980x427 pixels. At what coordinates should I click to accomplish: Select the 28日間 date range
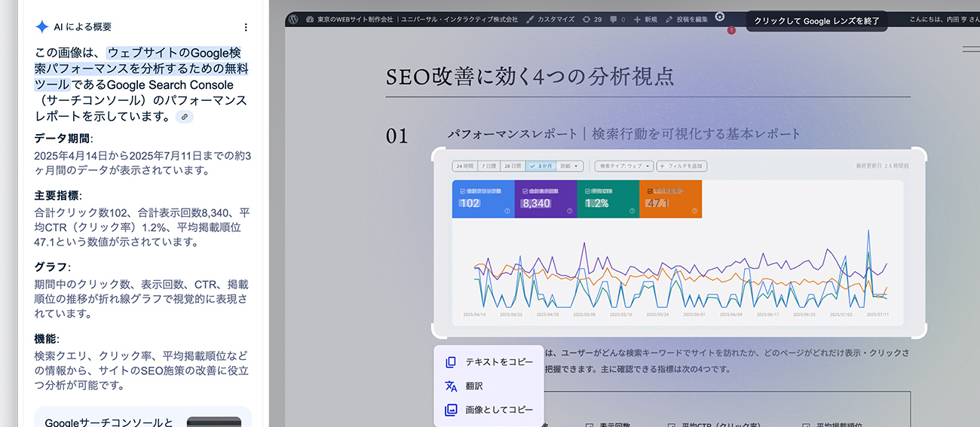click(513, 166)
